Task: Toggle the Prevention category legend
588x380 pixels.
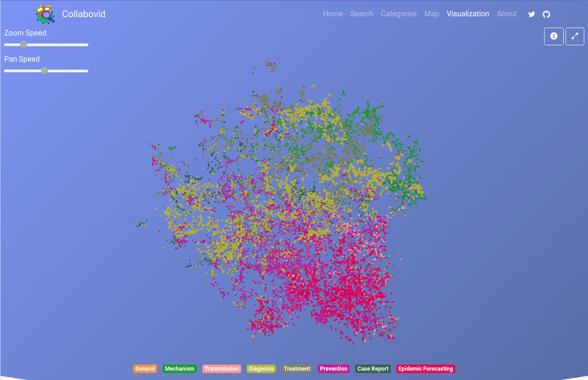Action: point(334,369)
